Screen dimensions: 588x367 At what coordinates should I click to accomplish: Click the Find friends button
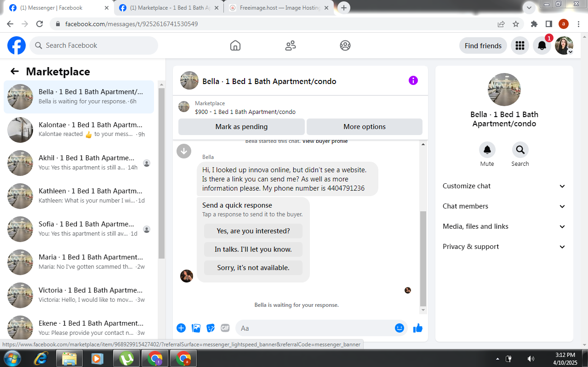tap(483, 45)
